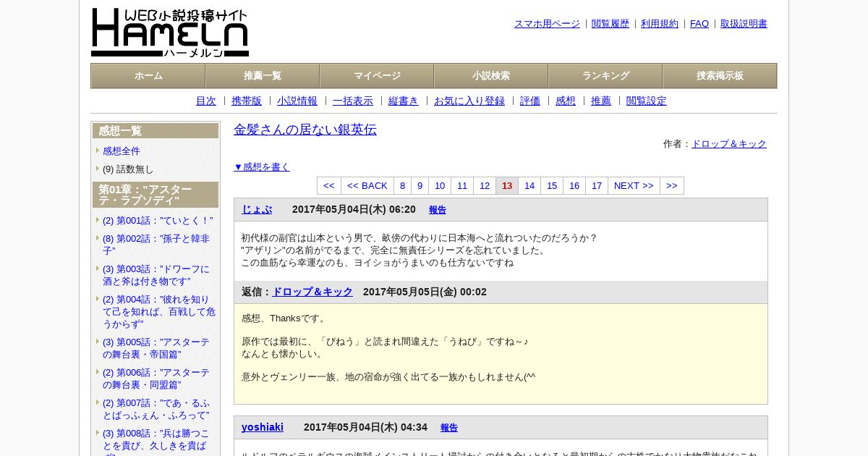Expand the ▼感想を書く form
This screenshot has width=868, height=456.
tap(262, 166)
